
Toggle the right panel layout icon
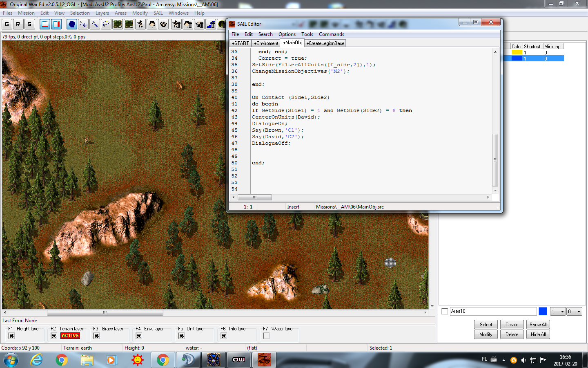click(x=56, y=24)
